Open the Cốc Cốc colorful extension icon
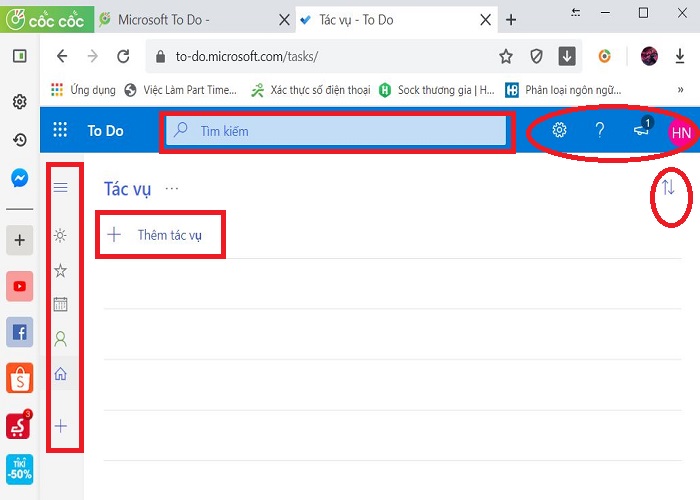The image size is (700, 500). pos(604,56)
